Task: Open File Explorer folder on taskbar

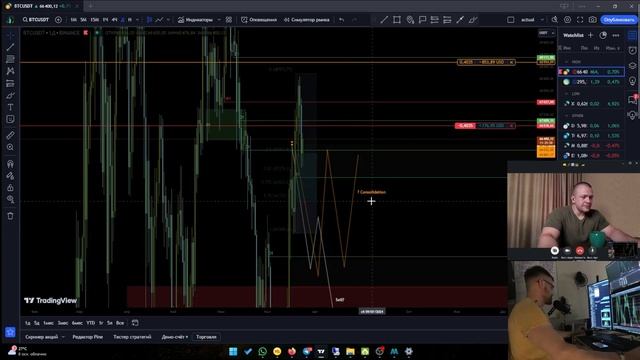Action: (350, 351)
